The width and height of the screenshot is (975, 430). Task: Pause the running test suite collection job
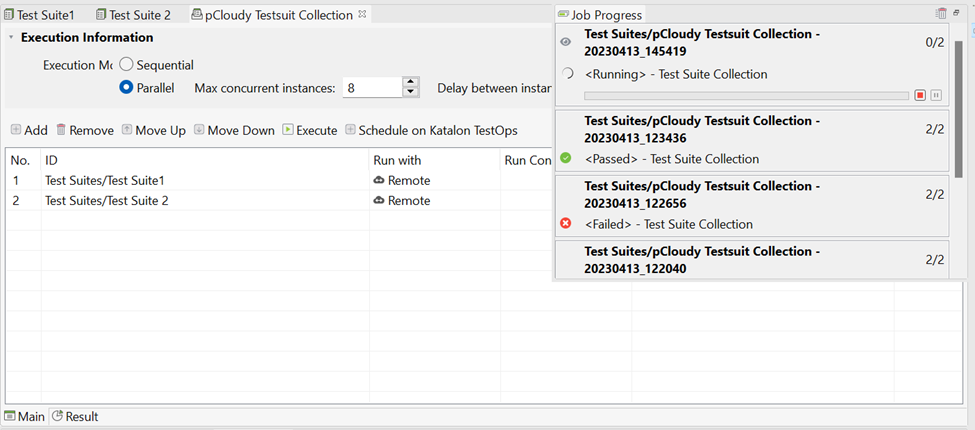coord(936,95)
